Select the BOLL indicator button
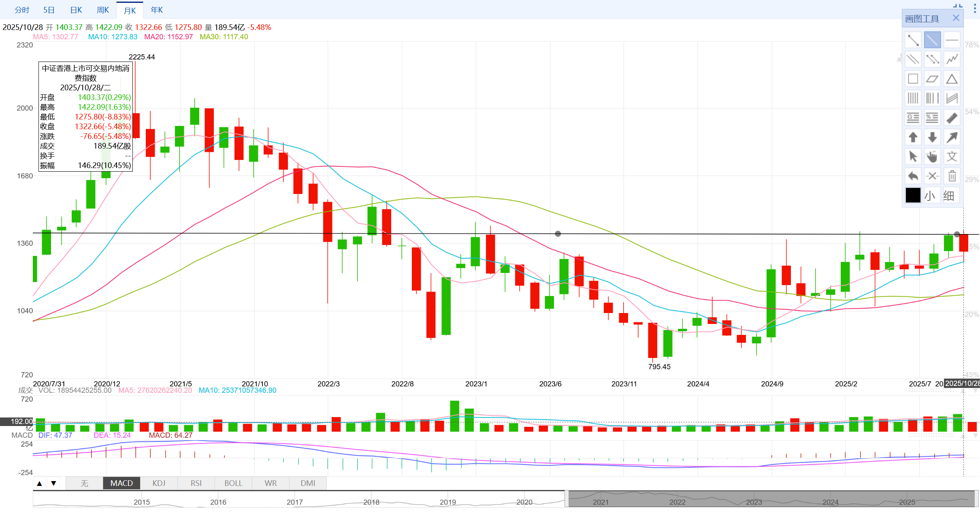This screenshot has height=524, width=980. tap(233, 483)
